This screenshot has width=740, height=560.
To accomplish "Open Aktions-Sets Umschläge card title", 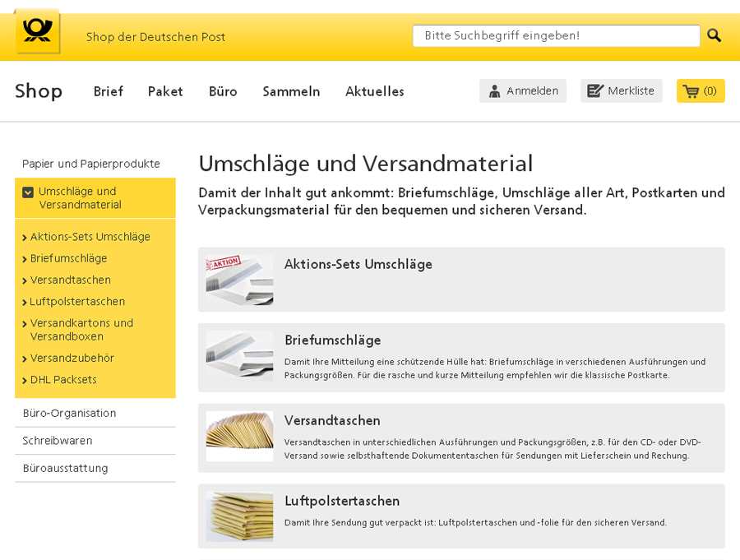I will [x=358, y=264].
